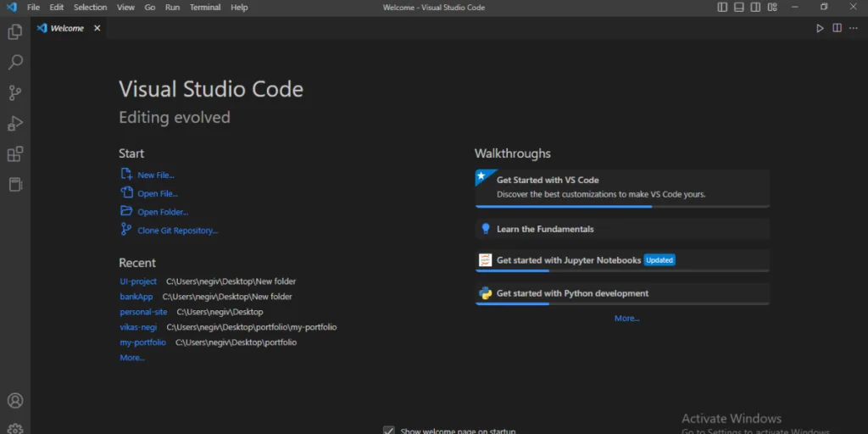Toggle the panel layout icon

coord(738,7)
